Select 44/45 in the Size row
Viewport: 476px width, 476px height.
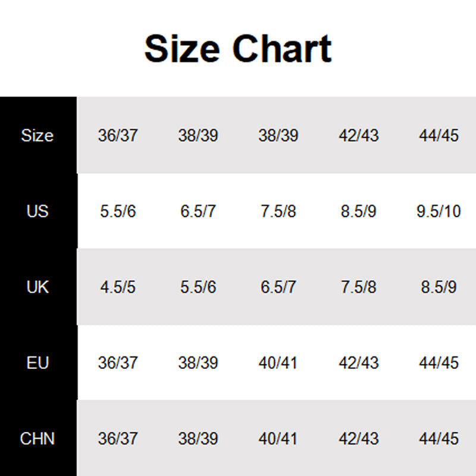tap(439, 136)
